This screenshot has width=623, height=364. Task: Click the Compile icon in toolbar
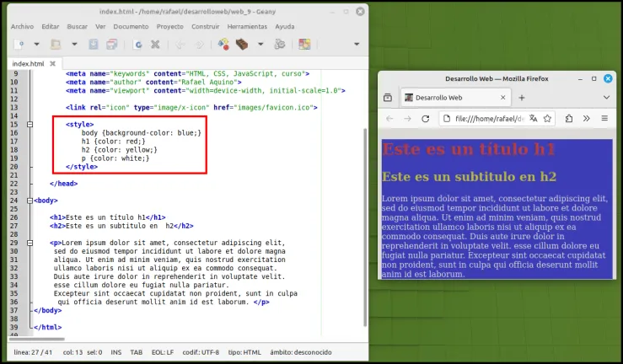223,44
